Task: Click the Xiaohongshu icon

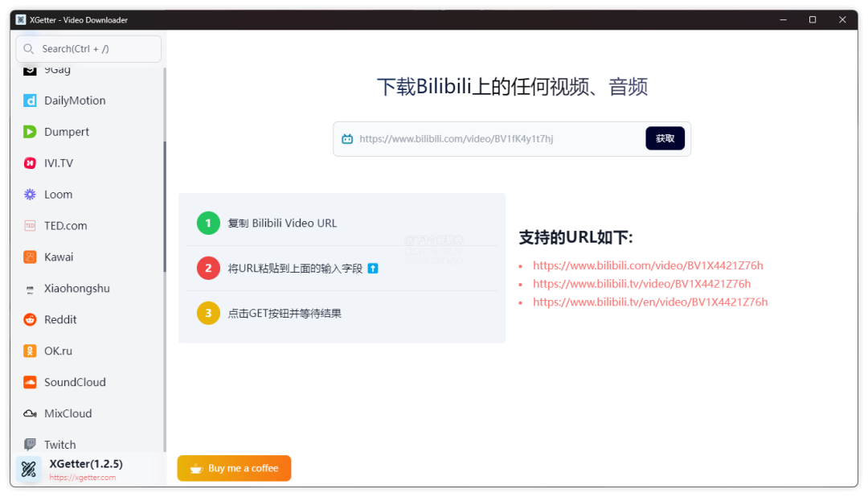Action: [30, 289]
